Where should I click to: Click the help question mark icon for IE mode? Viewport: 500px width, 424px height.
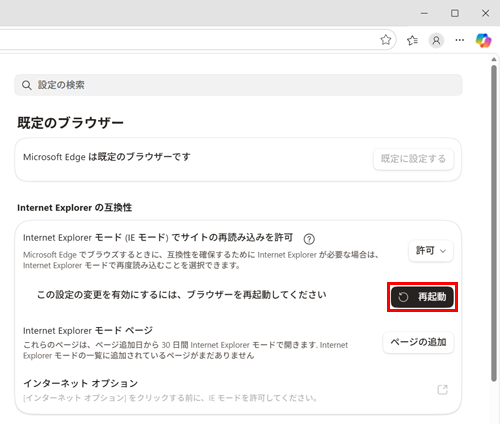point(309,239)
